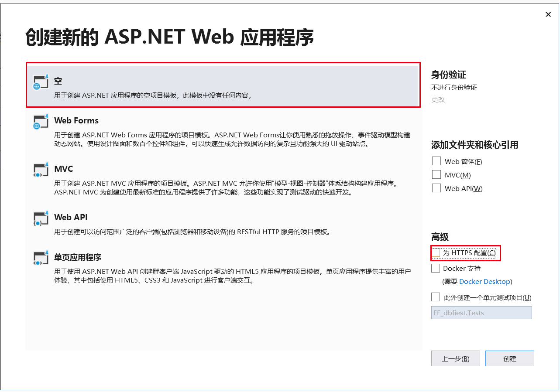Click the Web API template icon
The height and width of the screenshot is (392, 560).
click(x=41, y=218)
